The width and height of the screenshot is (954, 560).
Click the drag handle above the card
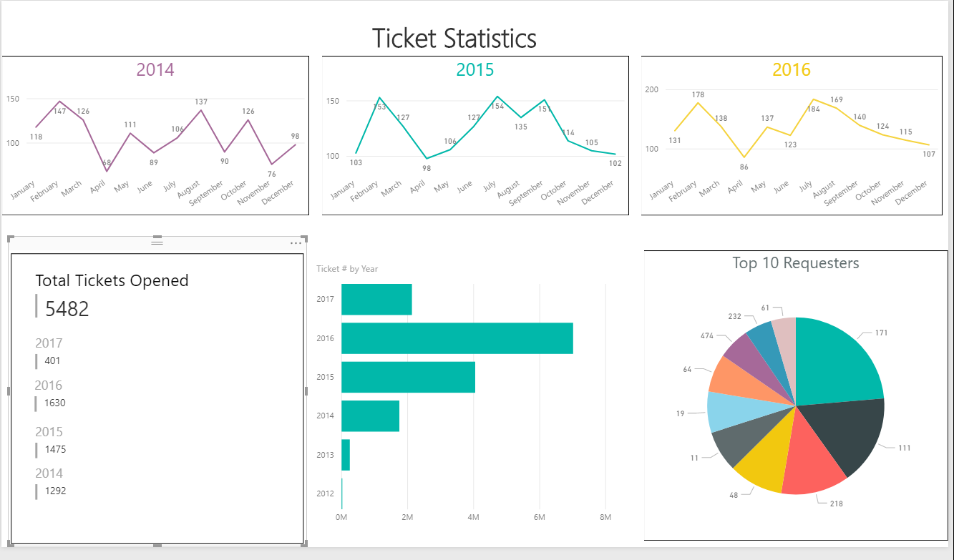click(x=157, y=242)
